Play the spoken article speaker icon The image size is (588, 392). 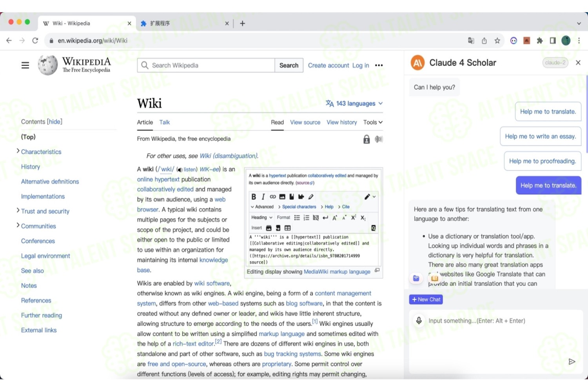[x=378, y=139]
